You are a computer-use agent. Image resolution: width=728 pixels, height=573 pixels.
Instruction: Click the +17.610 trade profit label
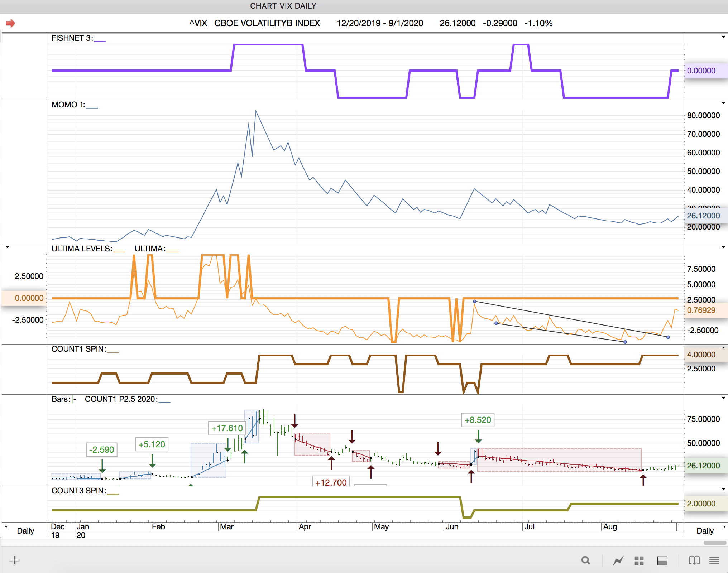227,428
